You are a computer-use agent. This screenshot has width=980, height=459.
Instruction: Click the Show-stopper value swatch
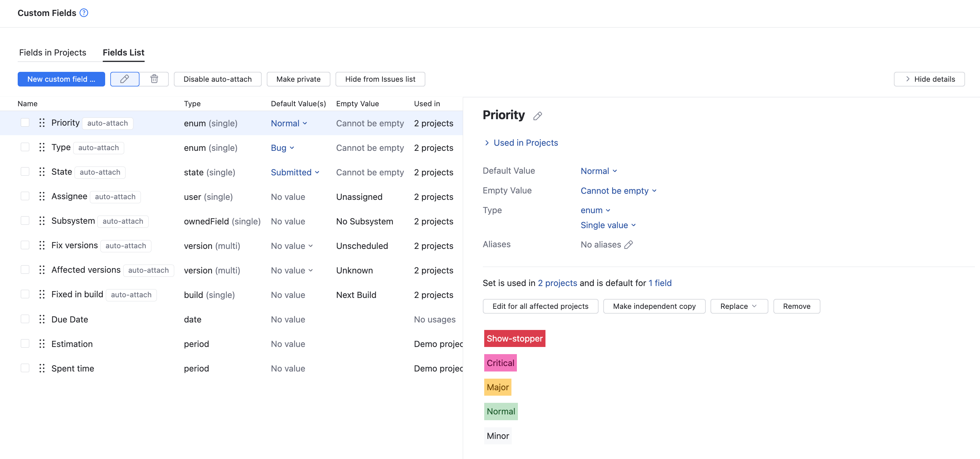click(x=514, y=338)
